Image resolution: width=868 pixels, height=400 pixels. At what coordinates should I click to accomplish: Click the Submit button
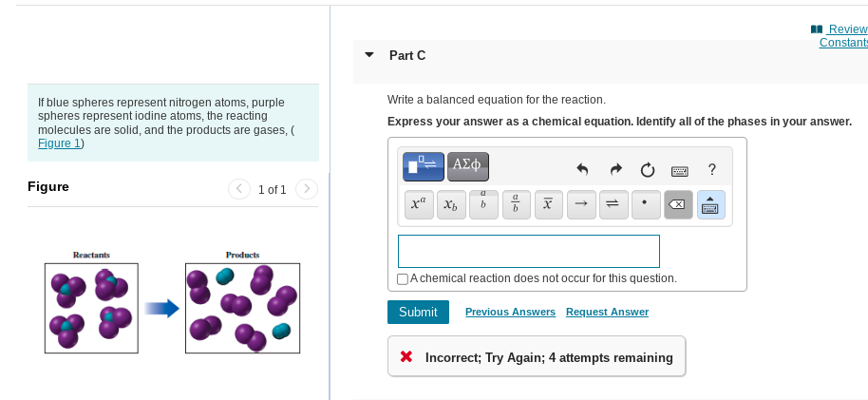pos(418,312)
